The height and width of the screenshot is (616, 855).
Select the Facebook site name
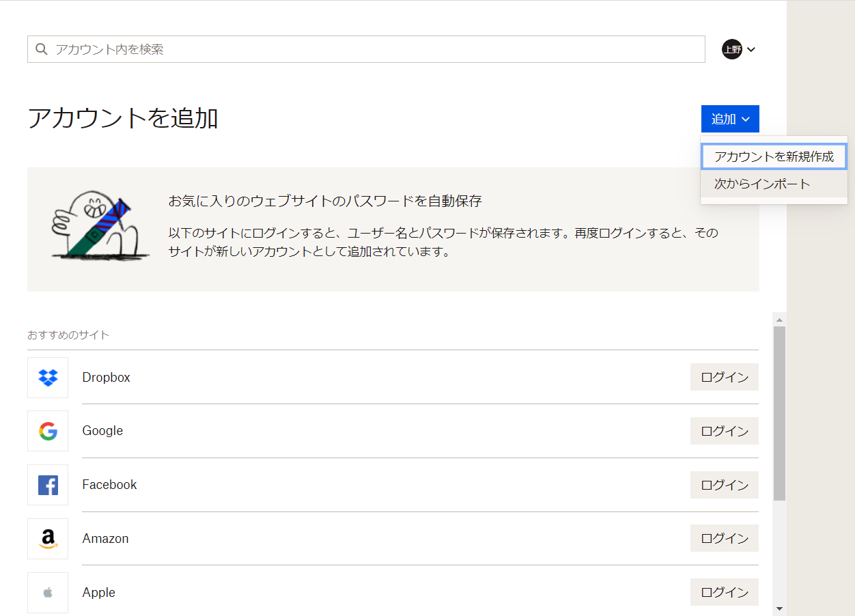pyautogui.click(x=109, y=485)
